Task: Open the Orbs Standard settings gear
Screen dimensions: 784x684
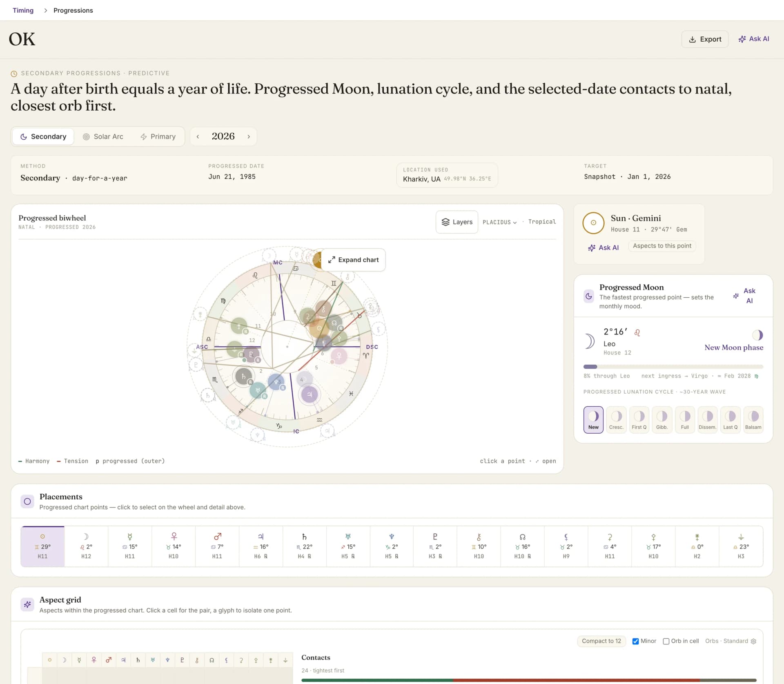Action: tap(753, 641)
